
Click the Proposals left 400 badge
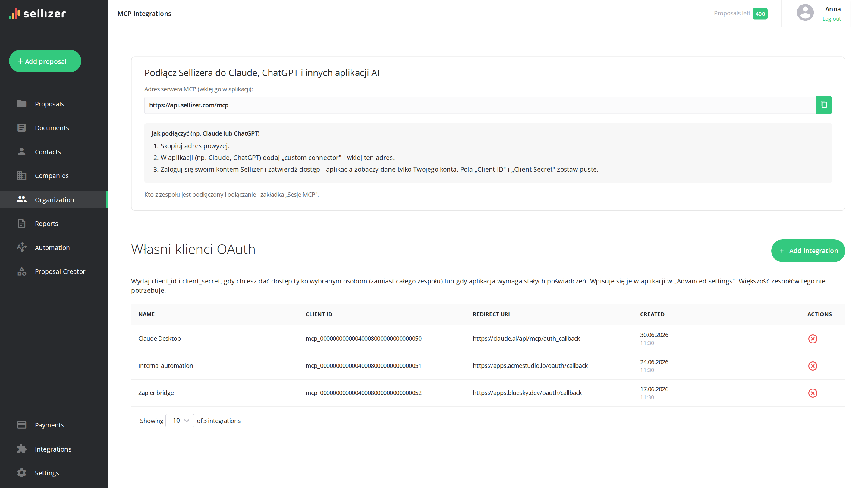[x=760, y=14]
